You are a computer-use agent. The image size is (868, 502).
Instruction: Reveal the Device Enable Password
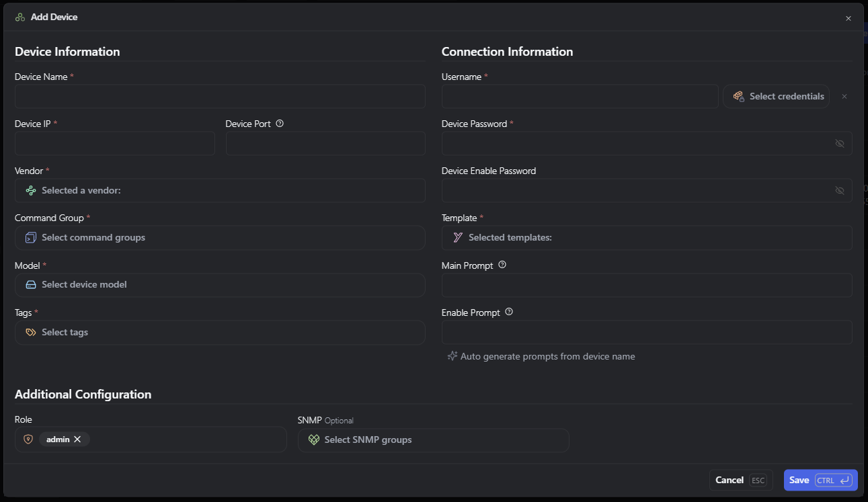click(839, 190)
